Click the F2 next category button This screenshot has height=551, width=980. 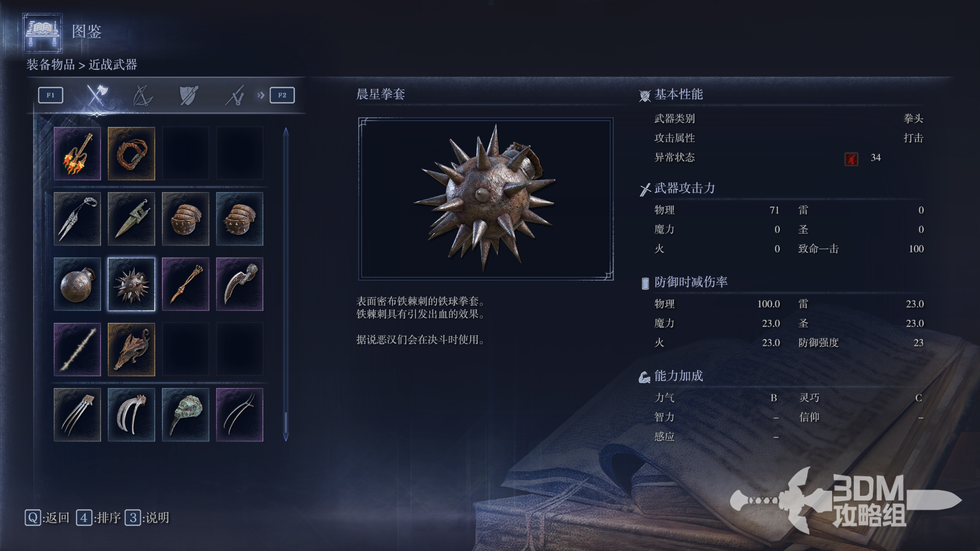(282, 95)
